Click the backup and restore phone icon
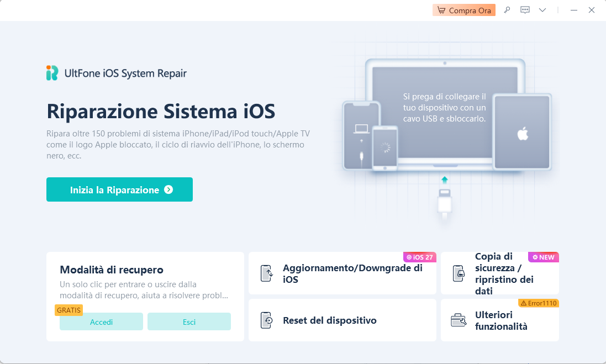This screenshot has height=364, width=606. [x=459, y=273]
